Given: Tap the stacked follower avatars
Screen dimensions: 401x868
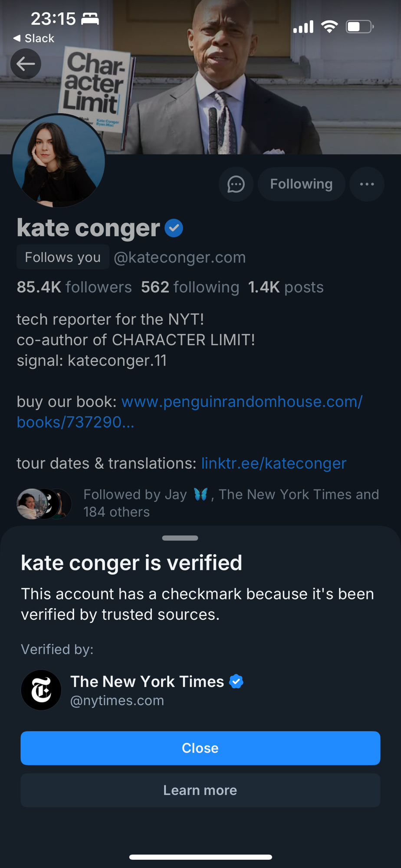Looking at the screenshot, I should point(44,503).
